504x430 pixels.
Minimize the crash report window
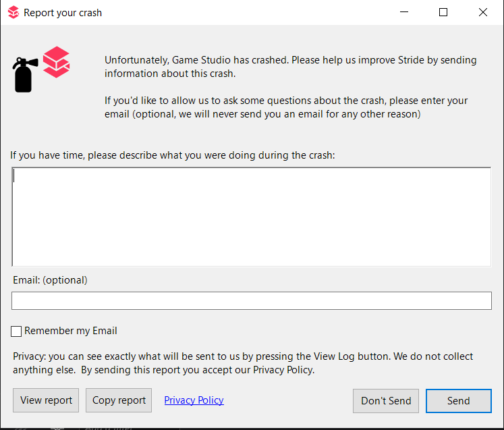[404, 12]
